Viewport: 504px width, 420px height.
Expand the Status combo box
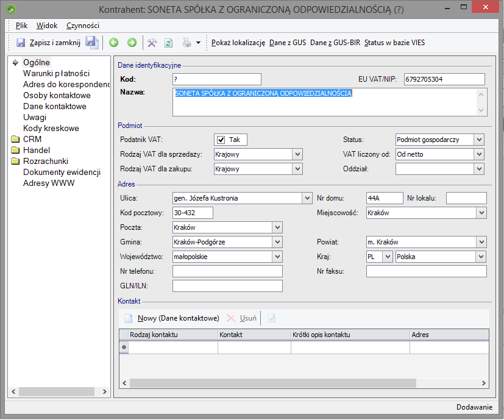479,140
